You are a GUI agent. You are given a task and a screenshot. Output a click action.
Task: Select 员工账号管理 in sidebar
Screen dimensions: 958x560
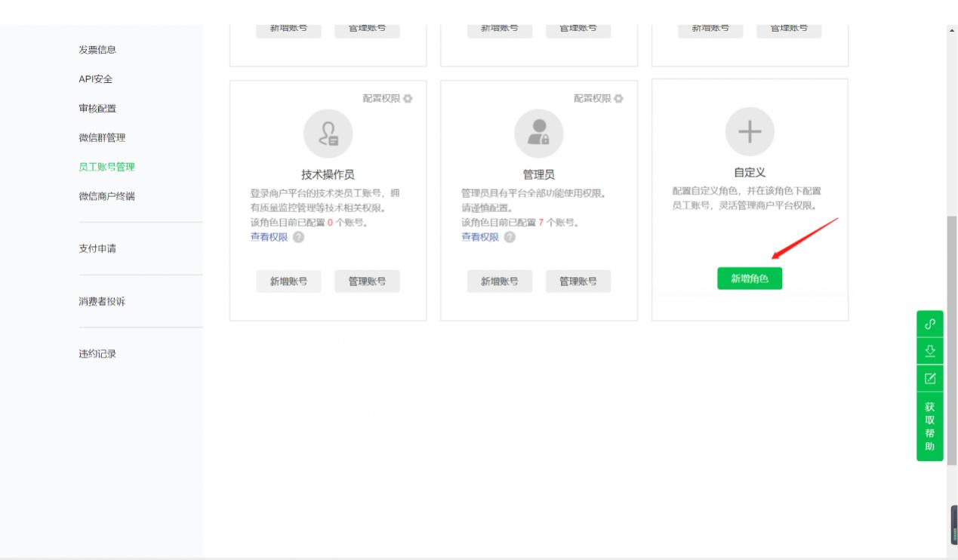106,167
